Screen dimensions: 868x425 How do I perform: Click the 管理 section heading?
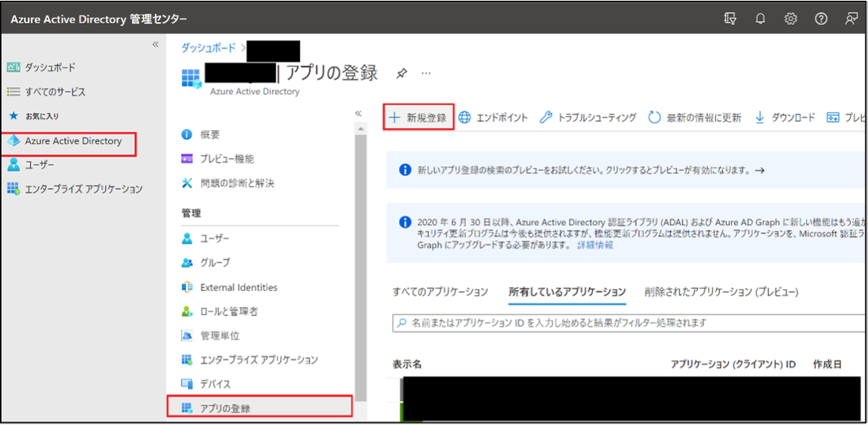click(x=192, y=212)
